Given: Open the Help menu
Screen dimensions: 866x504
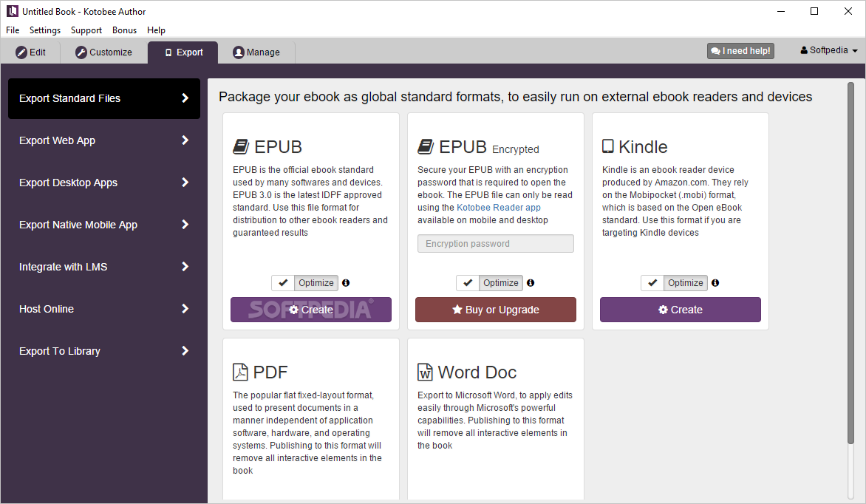Looking at the screenshot, I should click(157, 30).
